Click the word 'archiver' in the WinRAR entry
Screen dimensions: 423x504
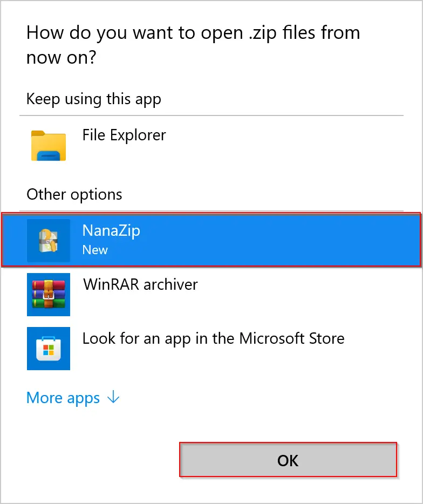pyautogui.click(x=170, y=284)
